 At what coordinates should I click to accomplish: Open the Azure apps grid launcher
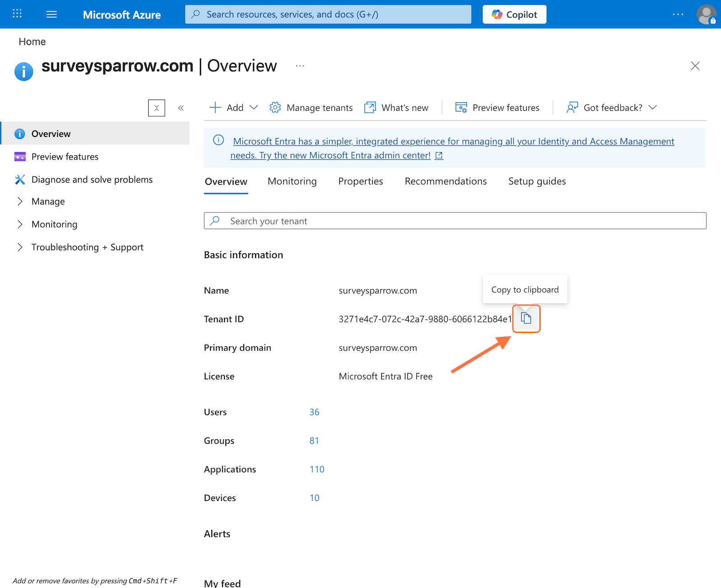[17, 14]
